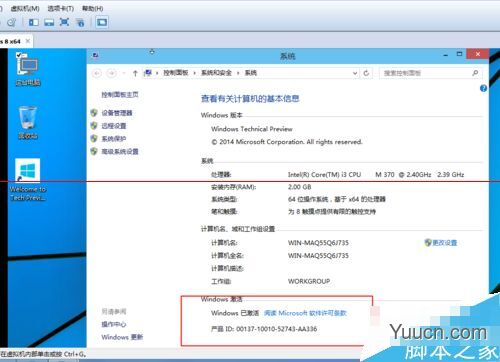Select the 产品 ID 00137-10010 text
500x362 pixels.
click(x=264, y=329)
